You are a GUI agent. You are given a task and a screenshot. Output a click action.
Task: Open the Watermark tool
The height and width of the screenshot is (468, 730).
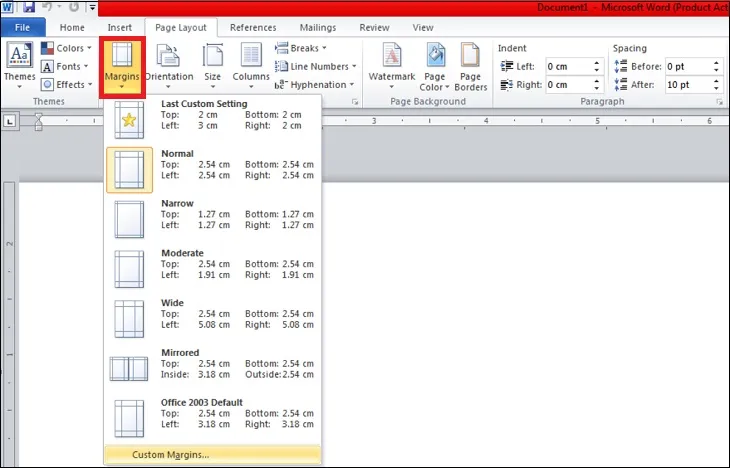pos(391,64)
